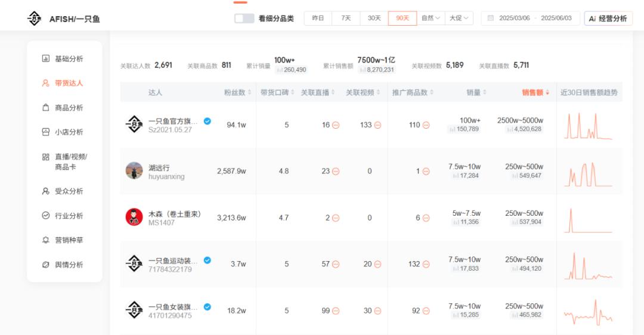Click detail icon next to 关联直播 16
This screenshot has width=644, height=335.
(x=336, y=125)
